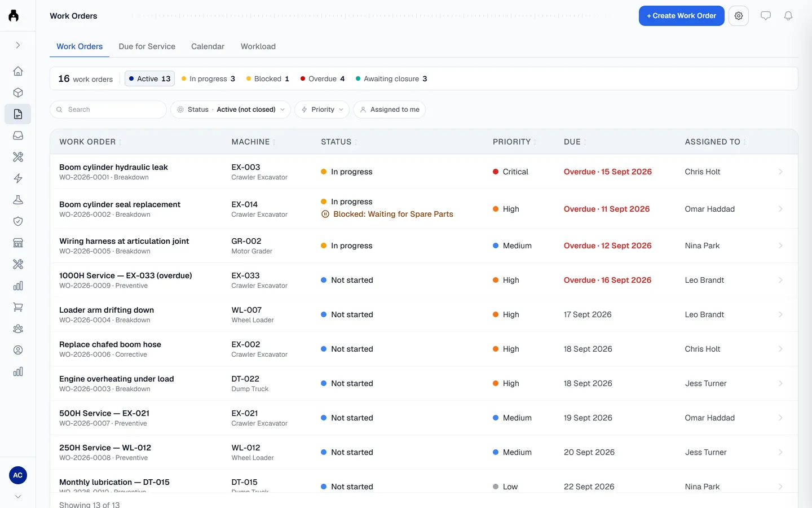Open the Priority filter dropdown
Screen dimensions: 812x508
(322, 110)
